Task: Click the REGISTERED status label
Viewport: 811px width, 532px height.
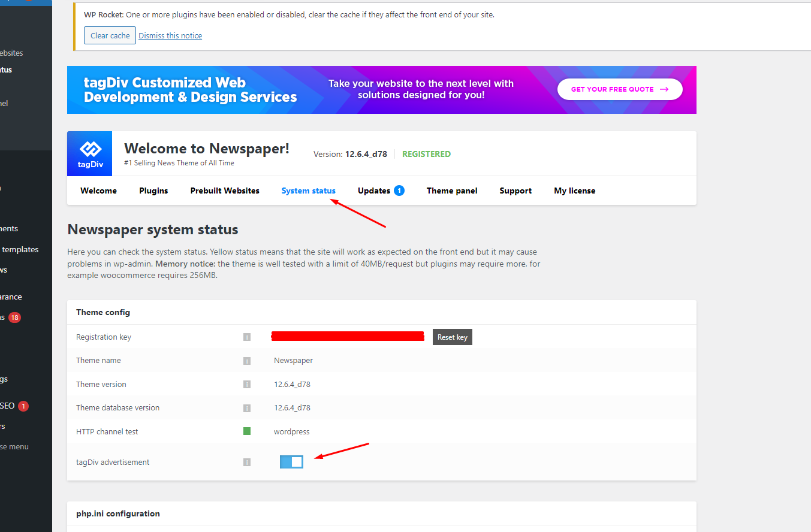Action: (x=426, y=154)
